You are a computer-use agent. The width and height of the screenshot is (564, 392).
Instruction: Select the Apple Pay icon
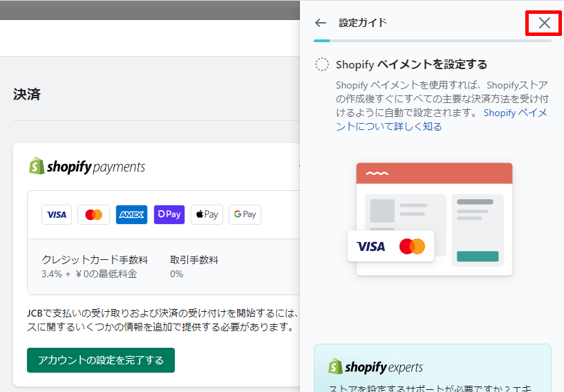[x=207, y=215]
